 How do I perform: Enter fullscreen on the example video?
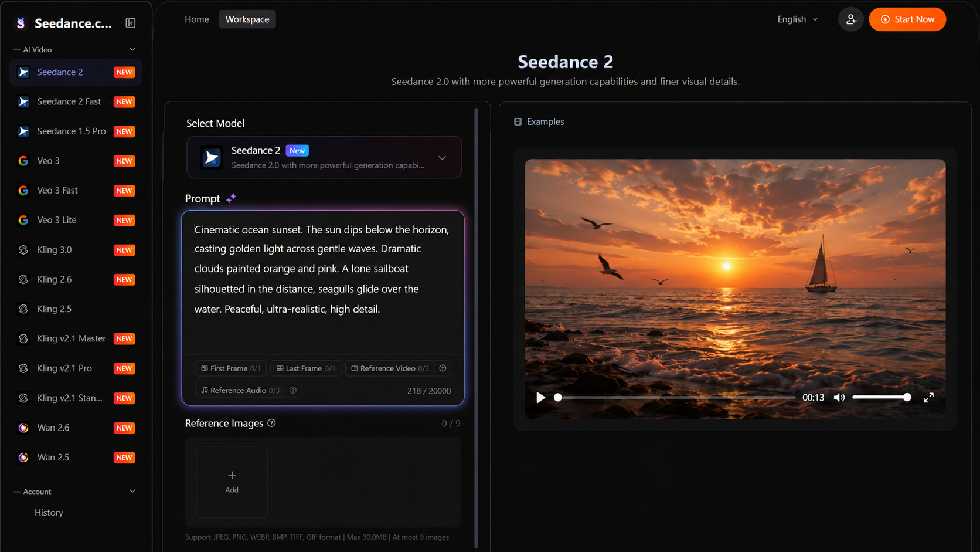coord(928,398)
